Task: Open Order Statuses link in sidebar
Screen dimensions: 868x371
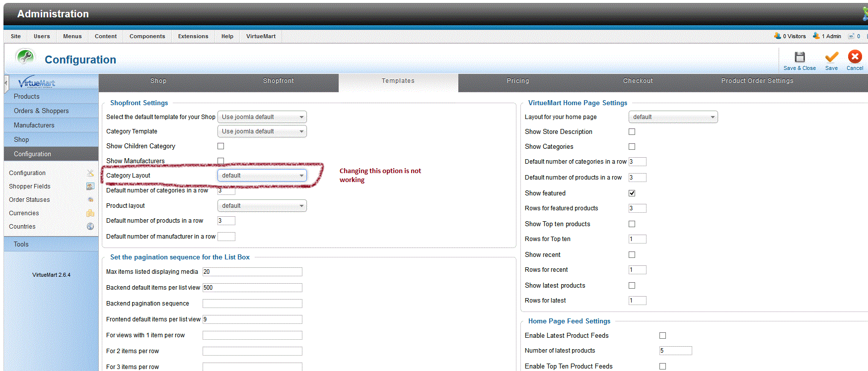Action: 29,200
